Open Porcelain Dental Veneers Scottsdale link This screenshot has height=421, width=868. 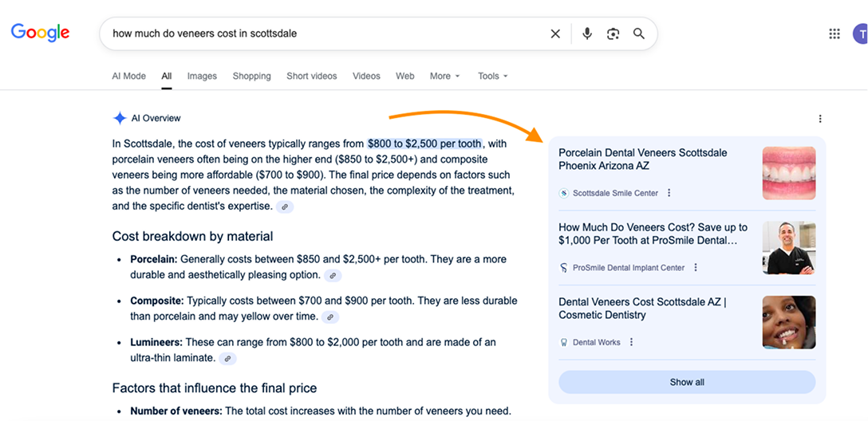(x=642, y=159)
